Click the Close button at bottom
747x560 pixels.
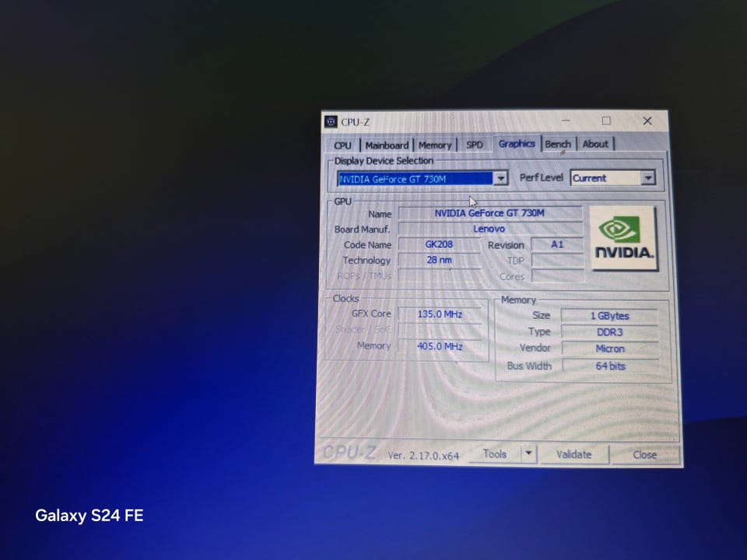pos(644,455)
